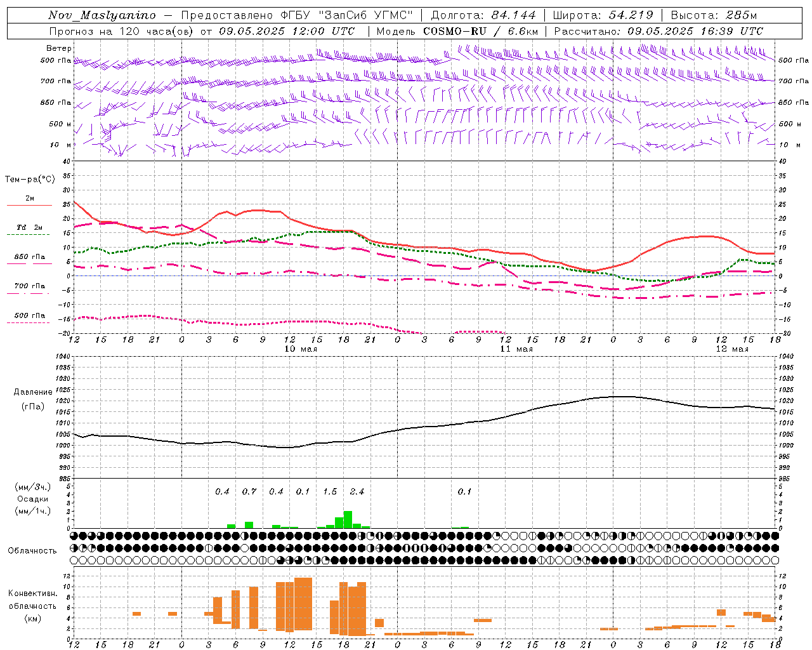The height and width of the screenshot is (650, 812).
Task: Click the (мм/1ч.) unit label
Action: 33,511
